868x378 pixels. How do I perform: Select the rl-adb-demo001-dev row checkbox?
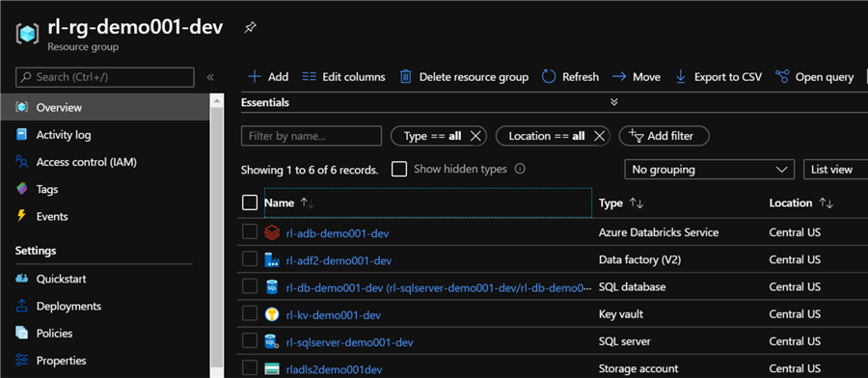(x=250, y=231)
